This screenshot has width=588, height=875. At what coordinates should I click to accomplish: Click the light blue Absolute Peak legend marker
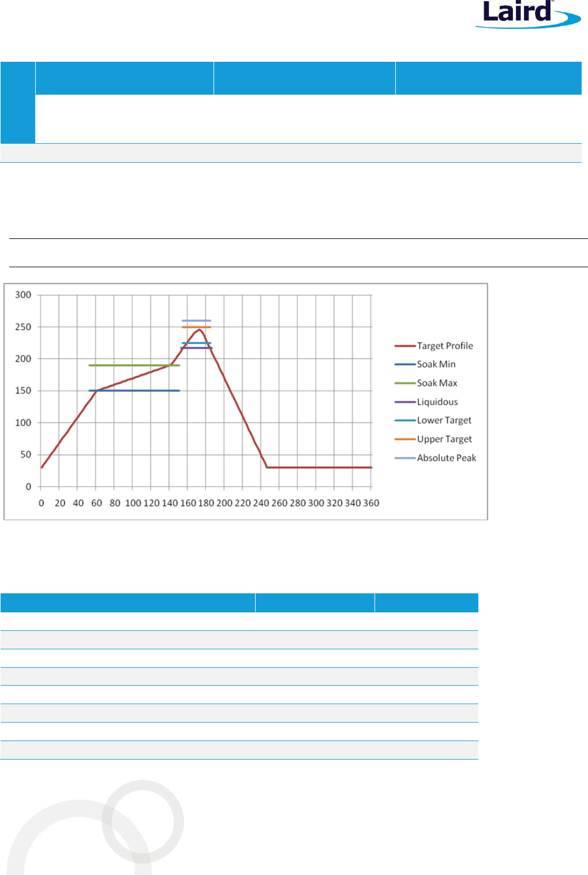pyautogui.click(x=405, y=458)
